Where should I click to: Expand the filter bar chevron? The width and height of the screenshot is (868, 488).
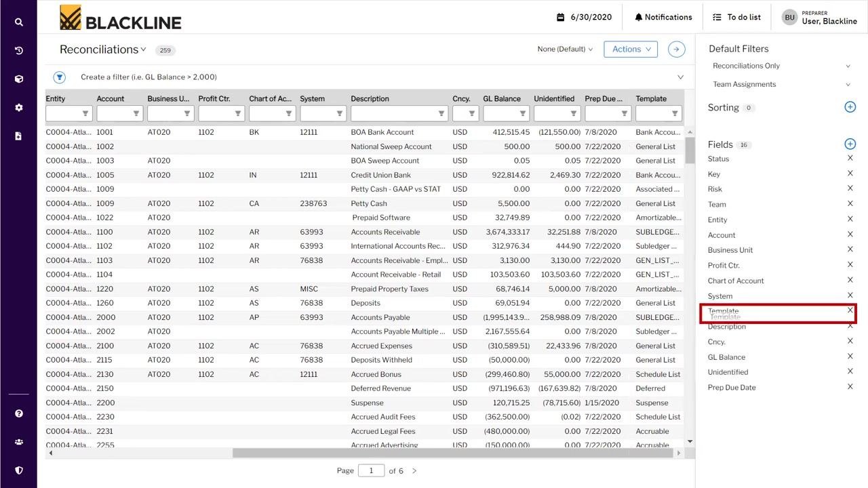click(x=680, y=77)
